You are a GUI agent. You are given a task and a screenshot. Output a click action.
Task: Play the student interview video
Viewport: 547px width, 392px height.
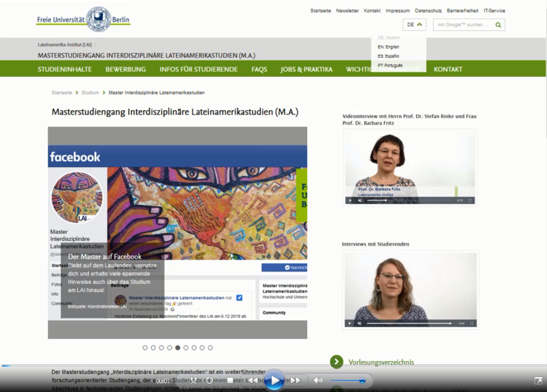[349, 323]
